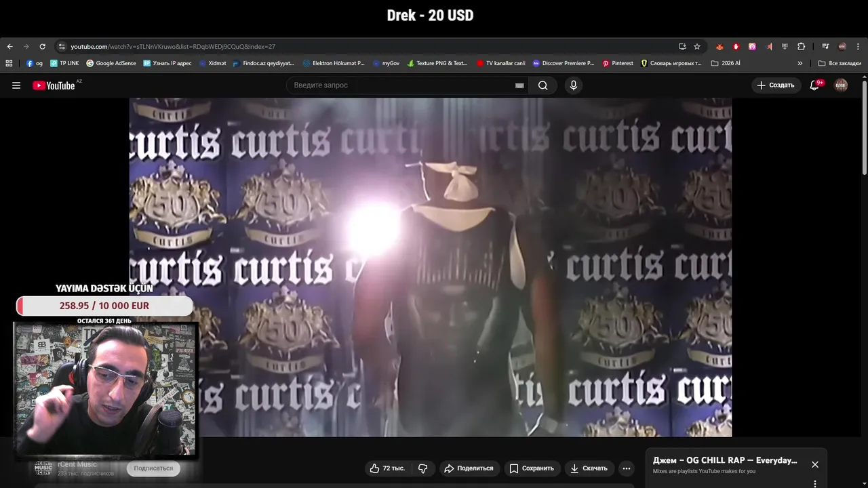Open the myGov bookmark

coord(386,63)
